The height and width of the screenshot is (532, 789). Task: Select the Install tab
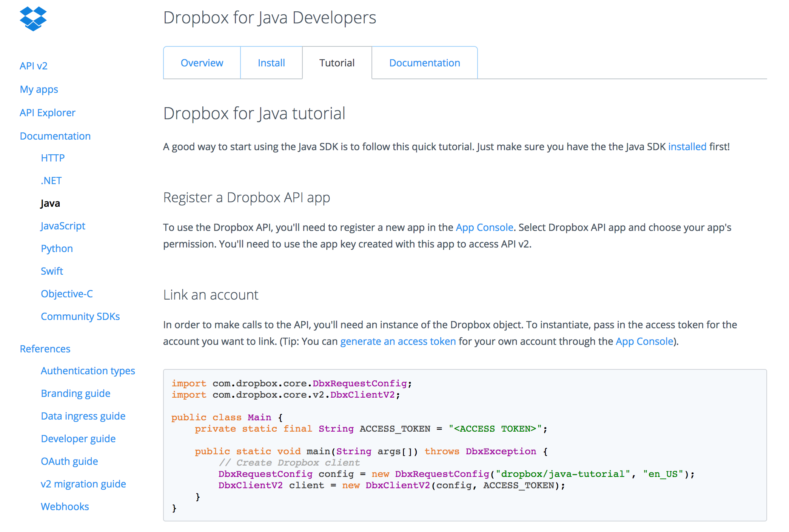click(271, 62)
